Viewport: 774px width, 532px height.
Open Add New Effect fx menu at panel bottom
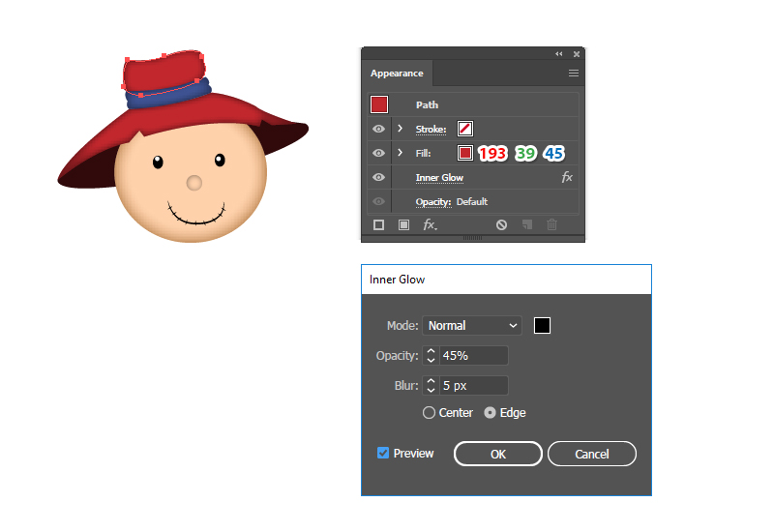430,224
